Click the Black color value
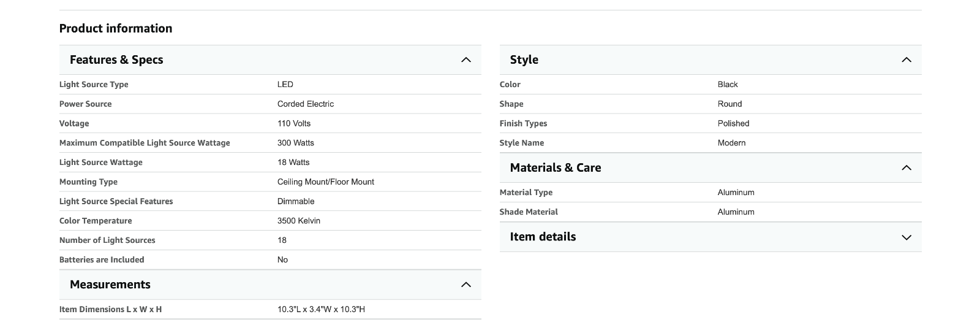 click(727, 85)
